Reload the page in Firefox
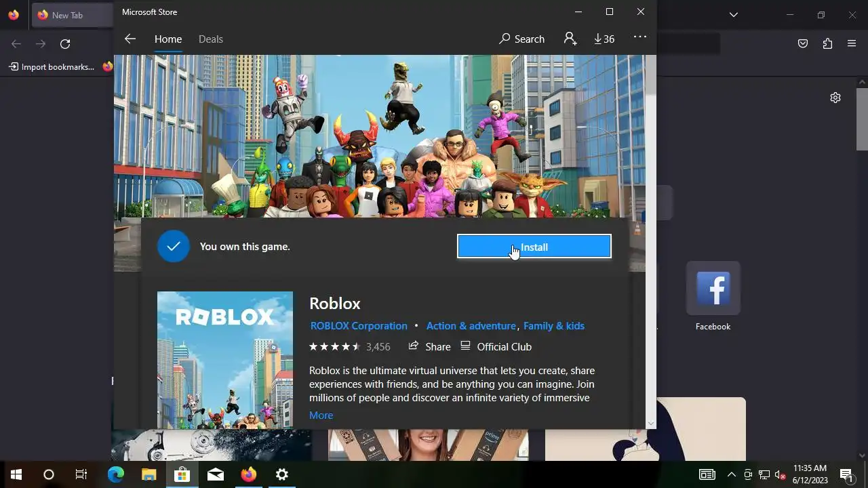Screen dimensions: 868x488 click(x=65, y=44)
